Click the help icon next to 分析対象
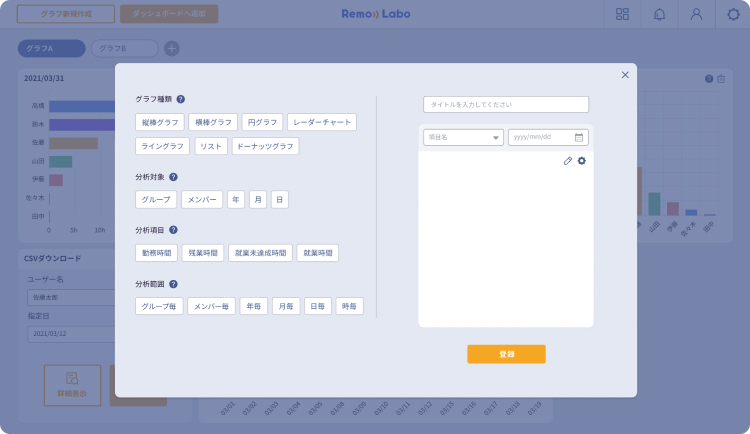This screenshot has height=434, width=750. click(x=173, y=176)
